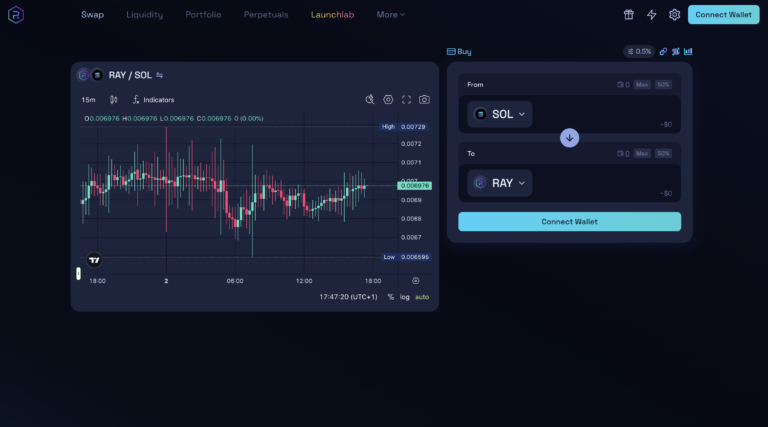Viewport: 768px width, 427px height.
Task: Open the settings gear in top bar
Action: (x=675, y=15)
